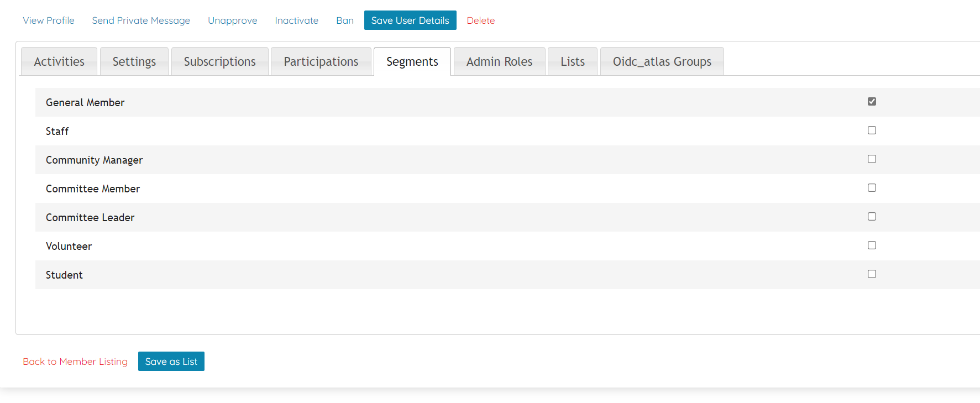Go to the Subscriptions tab
The height and width of the screenshot is (403, 980).
click(220, 61)
